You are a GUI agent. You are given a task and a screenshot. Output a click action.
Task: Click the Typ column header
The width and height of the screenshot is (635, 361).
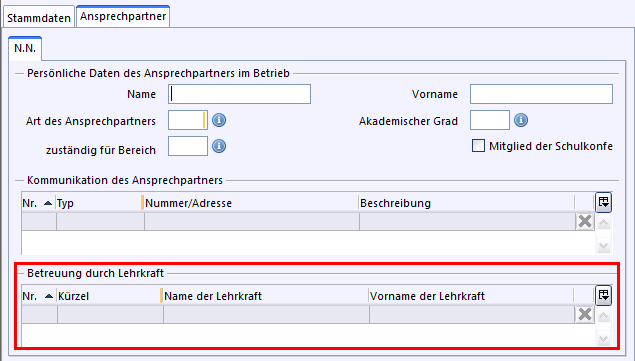point(99,203)
